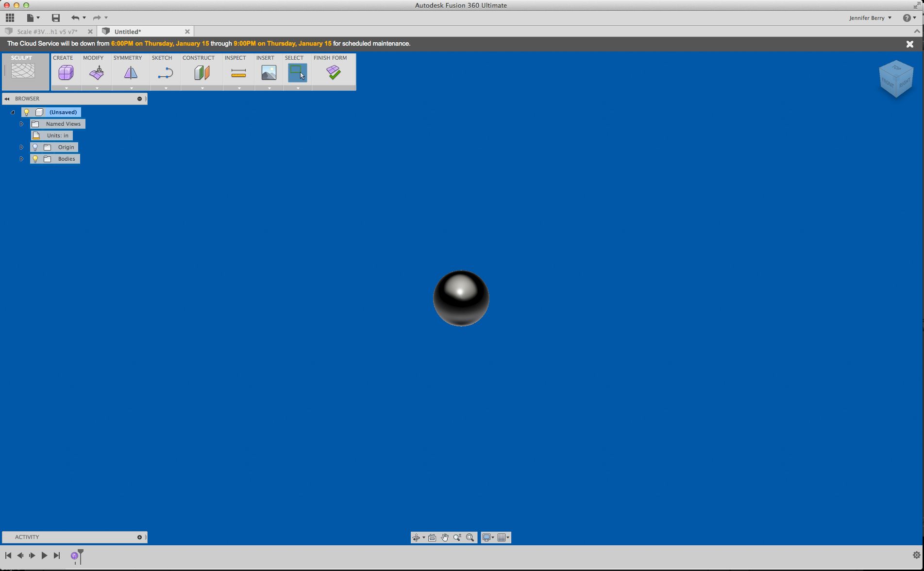Toggle visibility of the Bodies folder
The image size is (924, 571).
pyautogui.click(x=34, y=159)
